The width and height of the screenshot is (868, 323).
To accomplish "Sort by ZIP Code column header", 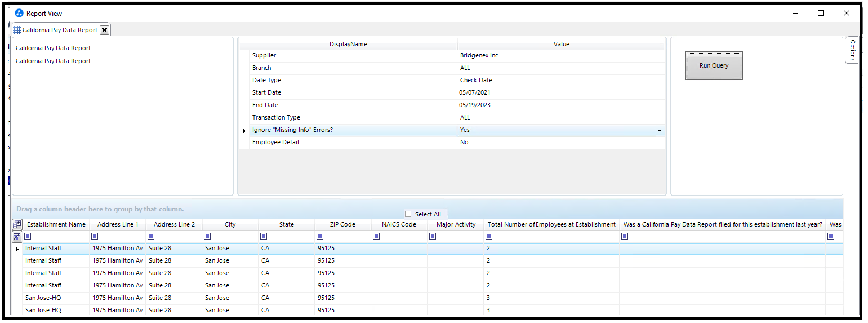I will 343,224.
